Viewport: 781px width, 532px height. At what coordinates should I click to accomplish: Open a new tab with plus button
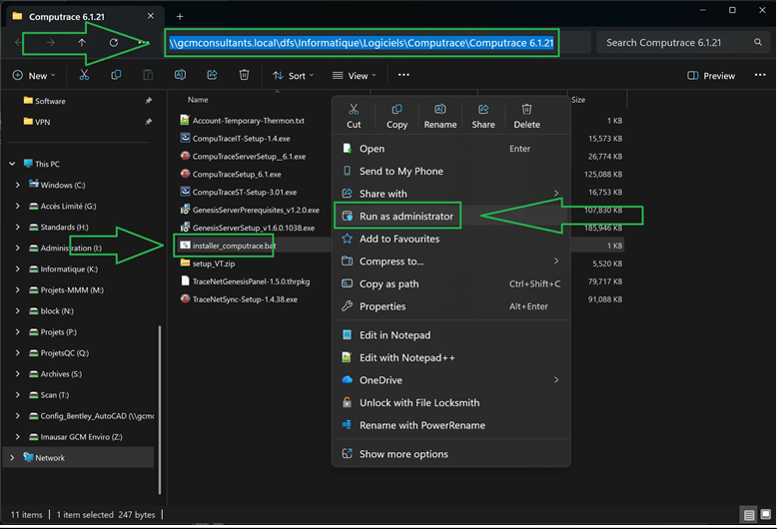[x=180, y=16]
